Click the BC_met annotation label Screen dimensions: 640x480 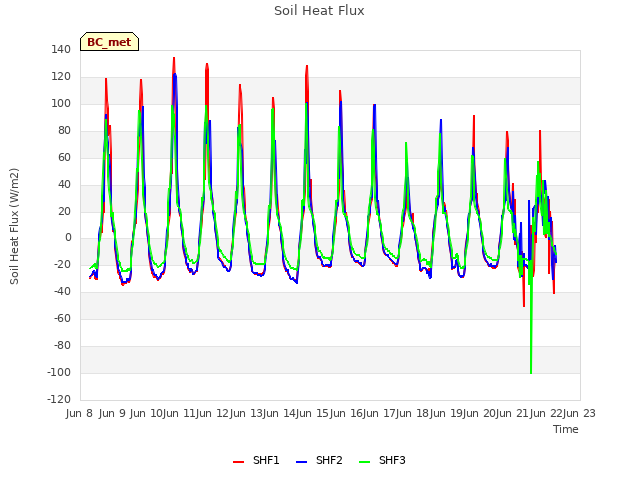(x=109, y=42)
